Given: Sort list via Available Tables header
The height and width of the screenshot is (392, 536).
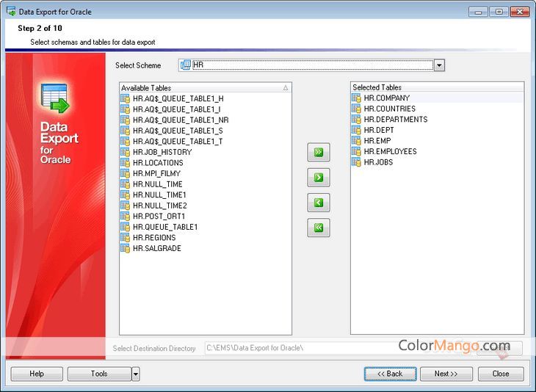Looking at the screenshot, I should pyautogui.click(x=206, y=88).
